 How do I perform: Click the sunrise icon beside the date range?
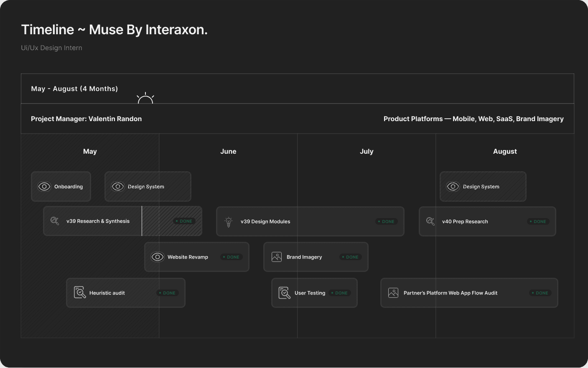click(x=145, y=99)
